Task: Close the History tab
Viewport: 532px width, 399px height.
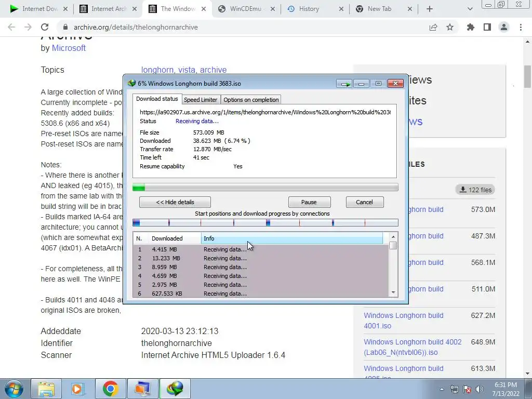Action: click(341, 9)
